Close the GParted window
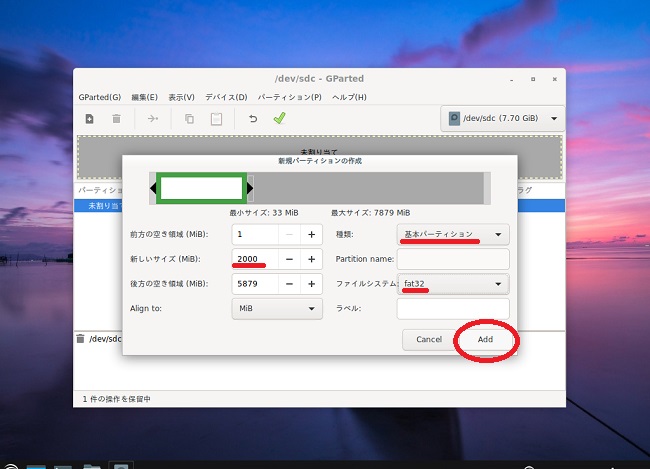 pos(555,79)
